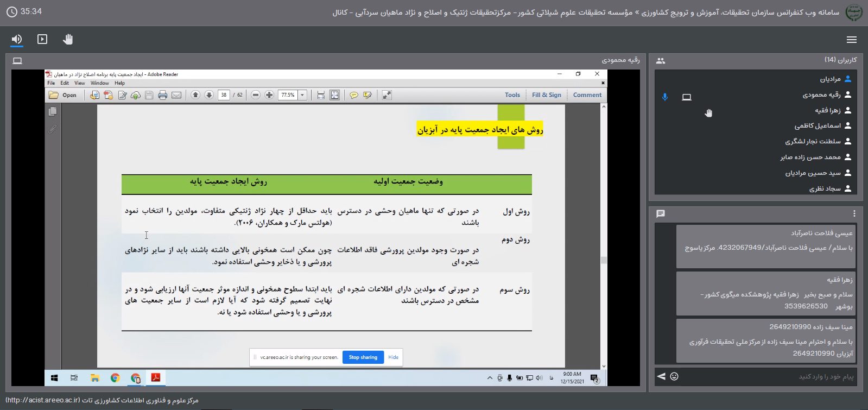
Task: Click the send message arrow icon
Action: tap(661, 376)
